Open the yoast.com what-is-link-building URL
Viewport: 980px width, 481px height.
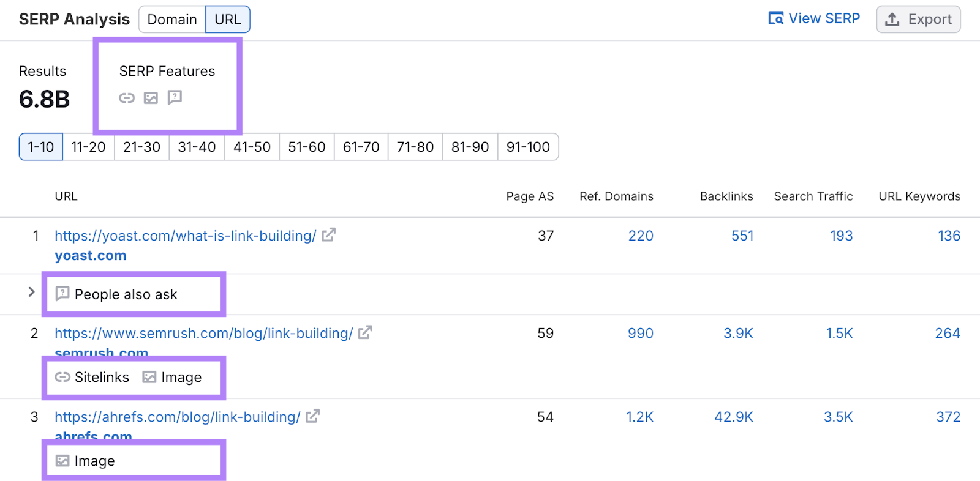(185, 236)
